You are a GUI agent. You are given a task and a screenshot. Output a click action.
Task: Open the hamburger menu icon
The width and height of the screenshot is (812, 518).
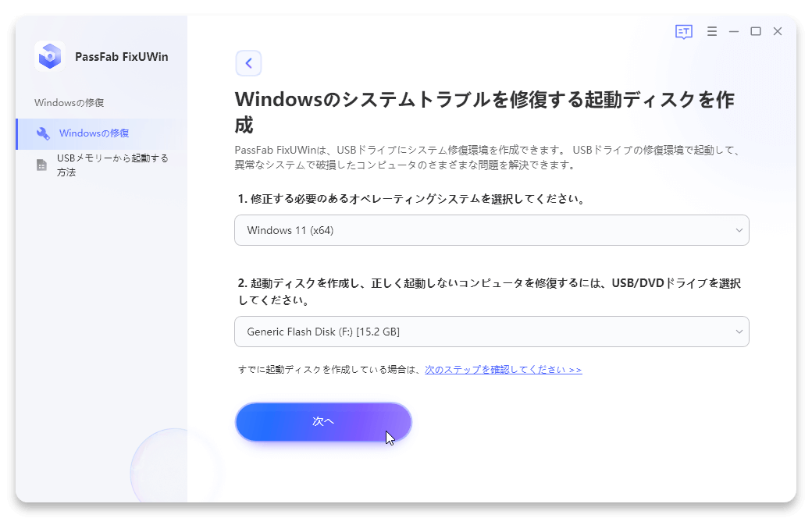tap(712, 31)
